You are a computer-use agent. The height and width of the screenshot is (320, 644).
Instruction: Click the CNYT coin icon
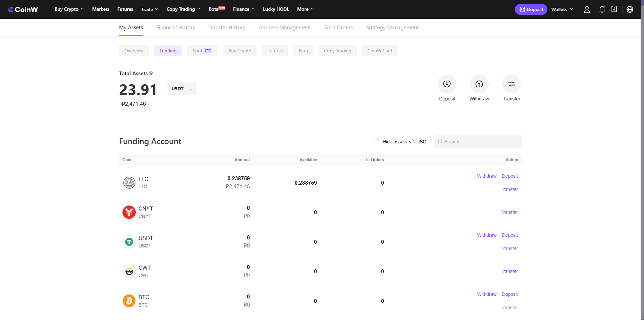[129, 212]
